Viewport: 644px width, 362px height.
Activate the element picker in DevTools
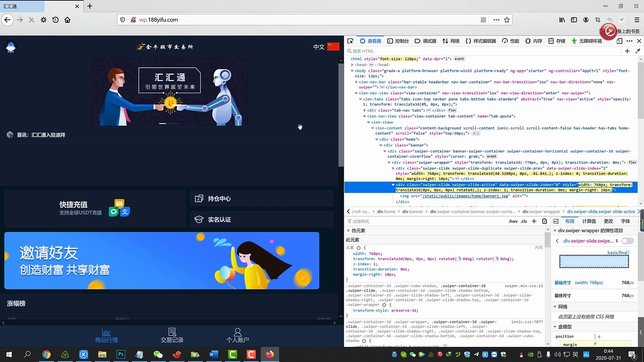point(350,41)
